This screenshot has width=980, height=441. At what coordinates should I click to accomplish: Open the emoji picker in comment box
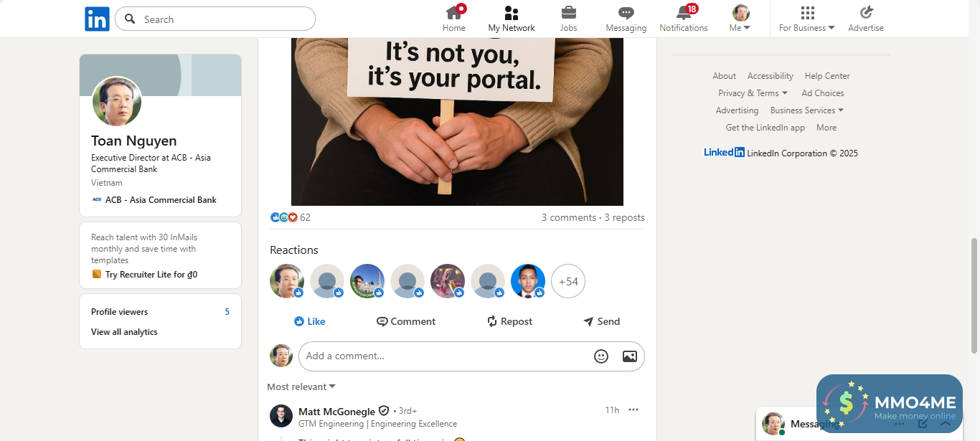tap(601, 356)
